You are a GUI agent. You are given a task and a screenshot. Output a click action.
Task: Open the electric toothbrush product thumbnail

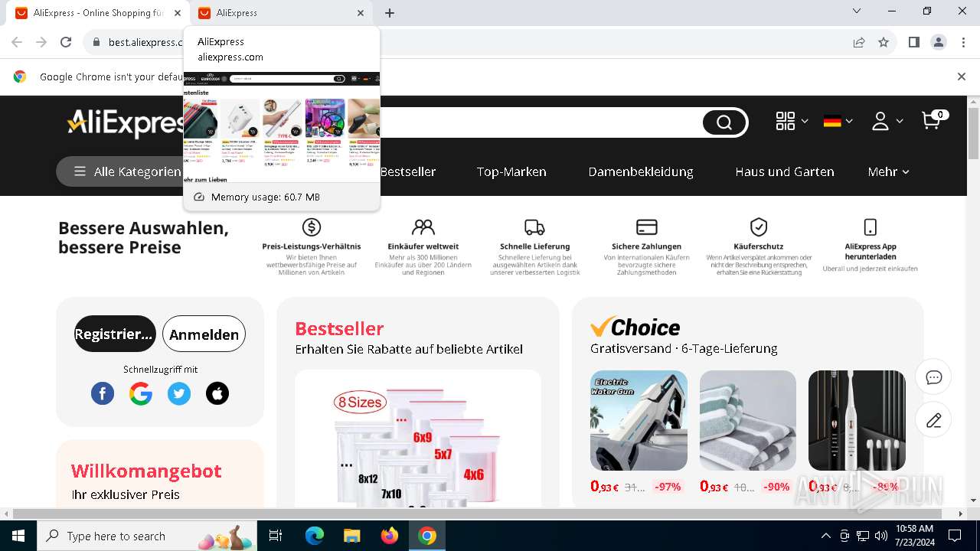tap(857, 420)
